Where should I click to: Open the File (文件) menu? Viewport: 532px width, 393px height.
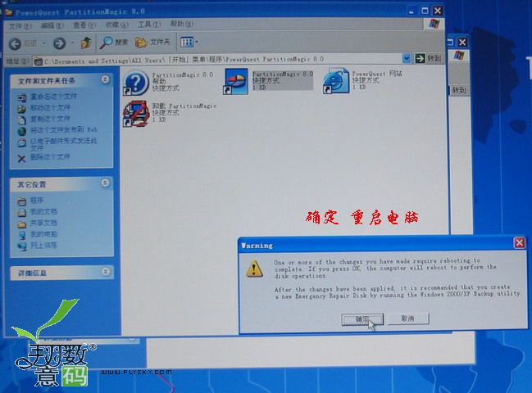(20, 26)
